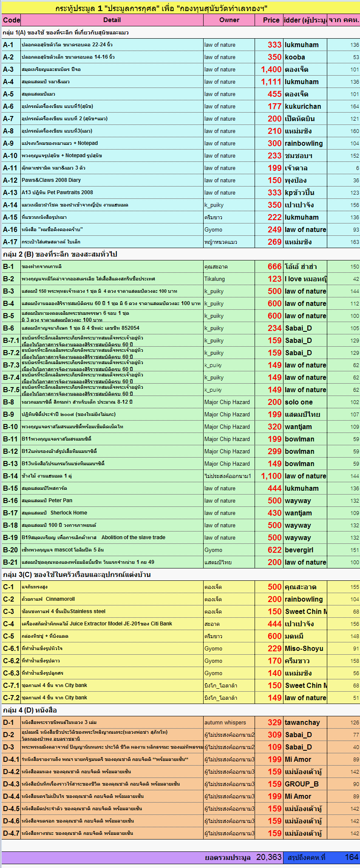Select price "1,400" in row A-3

[271, 69]
